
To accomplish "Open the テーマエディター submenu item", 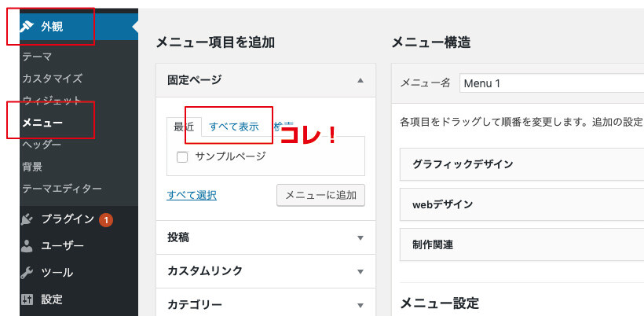I will (x=62, y=189).
